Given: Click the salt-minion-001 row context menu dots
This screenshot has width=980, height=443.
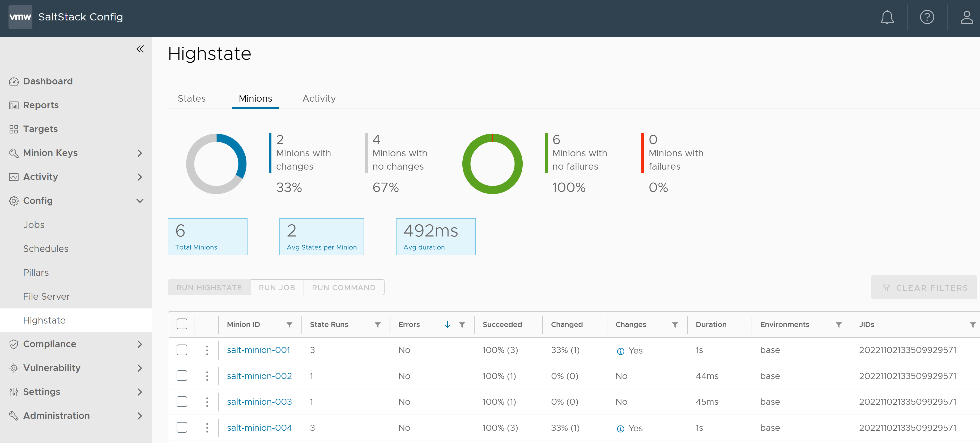Looking at the screenshot, I should coord(206,350).
